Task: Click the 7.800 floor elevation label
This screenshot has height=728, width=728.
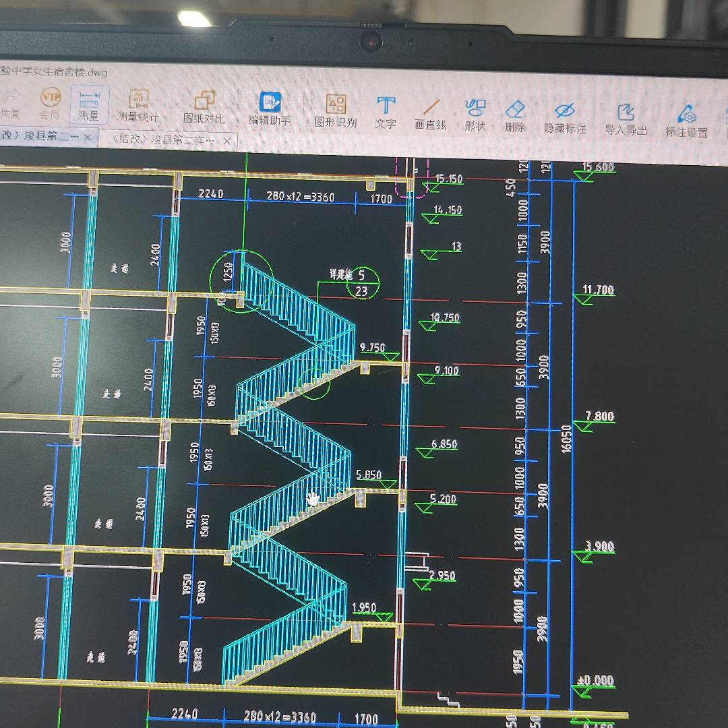Action: coord(600,416)
